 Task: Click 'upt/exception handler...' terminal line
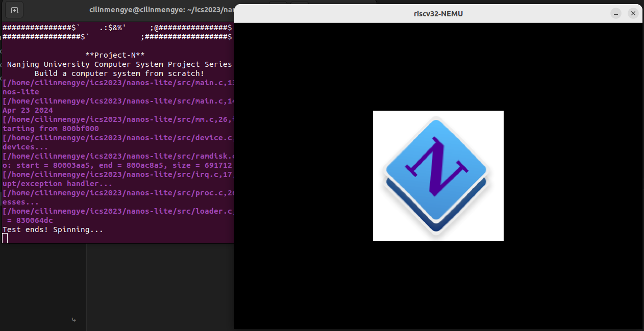pyautogui.click(x=57, y=184)
